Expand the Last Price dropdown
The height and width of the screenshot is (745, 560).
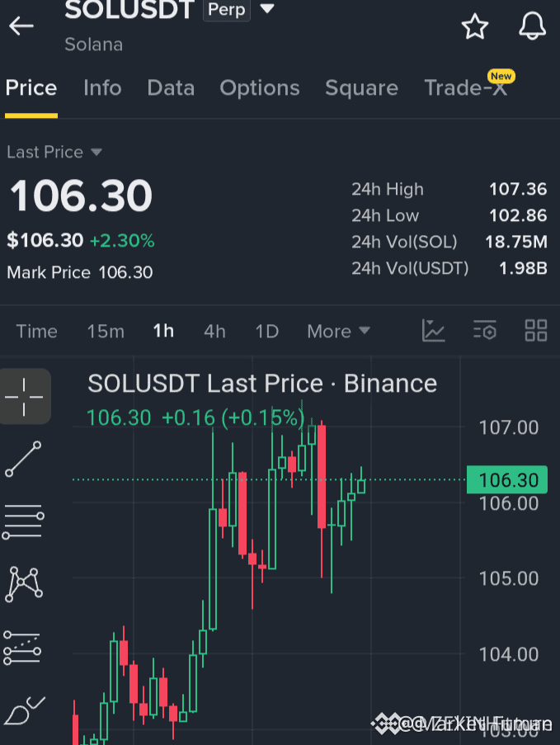(96, 152)
